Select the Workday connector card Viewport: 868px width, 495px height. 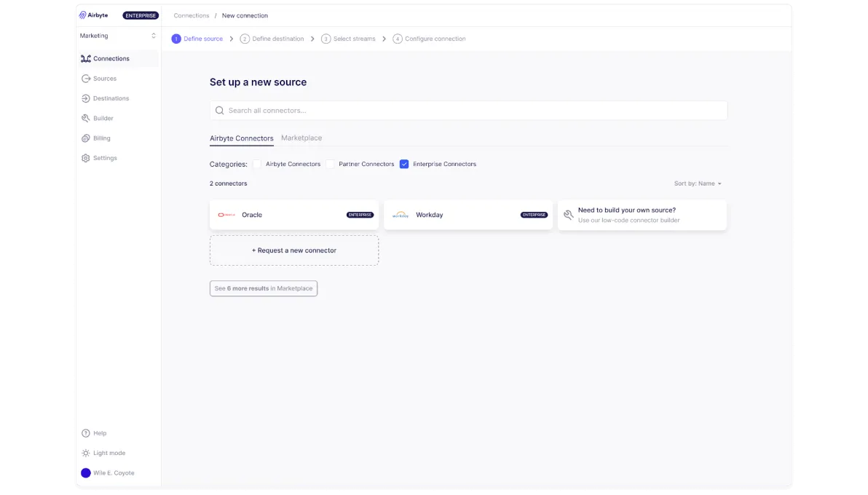coord(467,215)
